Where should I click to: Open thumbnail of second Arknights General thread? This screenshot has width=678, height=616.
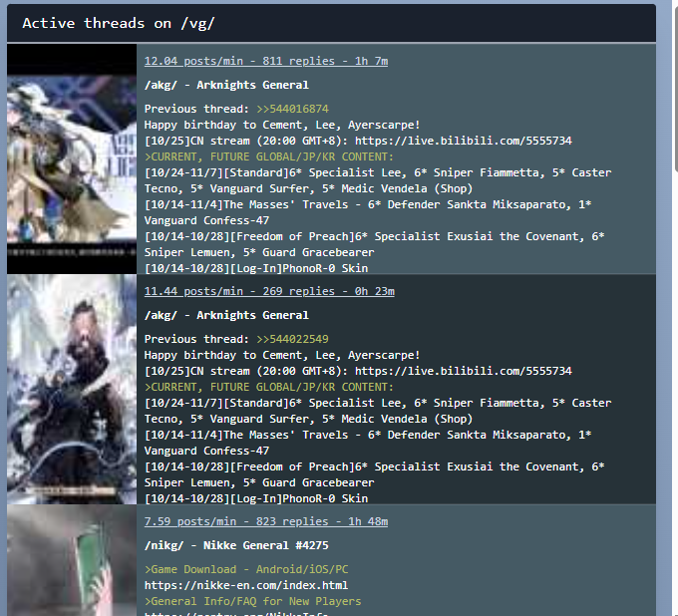click(72, 389)
